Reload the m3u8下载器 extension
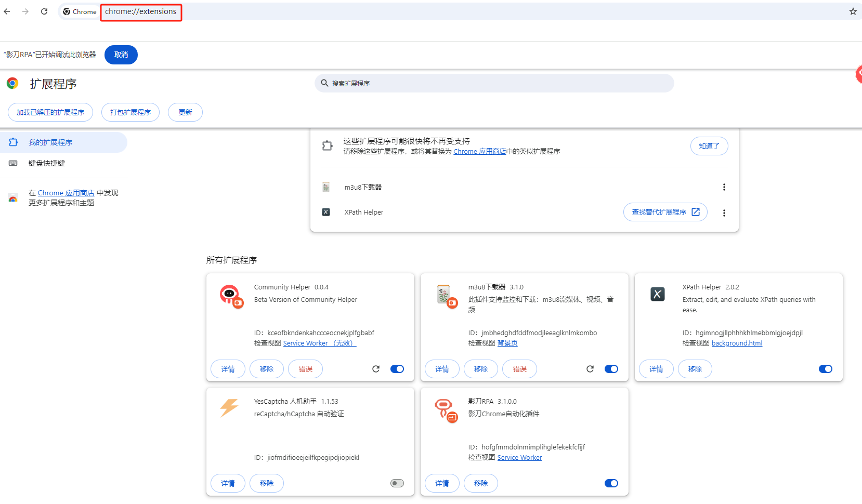The image size is (862, 504). (x=590, y=369)
